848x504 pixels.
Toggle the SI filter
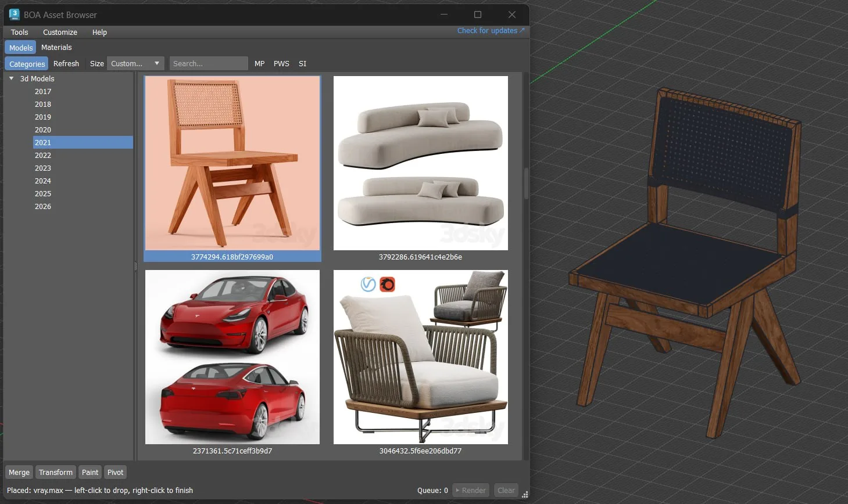click(302, 64)
